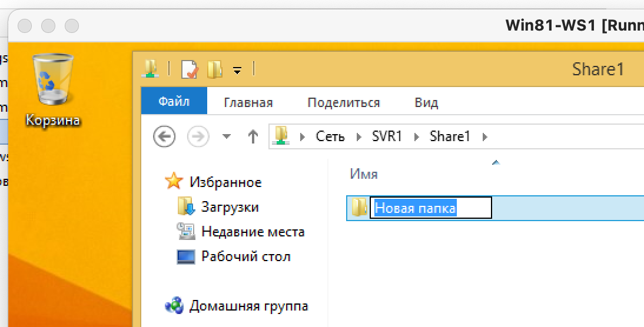Switch to the Главная ribbon tab
644x327 pixels.
248,102
